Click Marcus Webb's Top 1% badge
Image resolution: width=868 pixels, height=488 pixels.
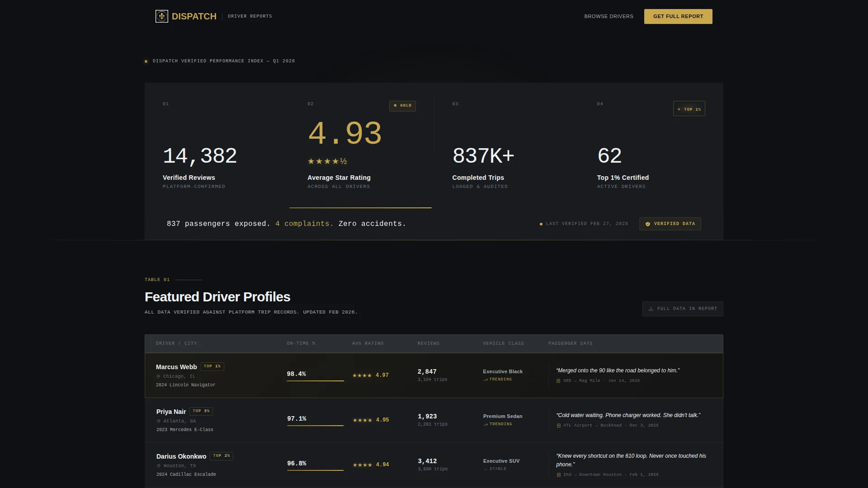click(x=212, y=366)
